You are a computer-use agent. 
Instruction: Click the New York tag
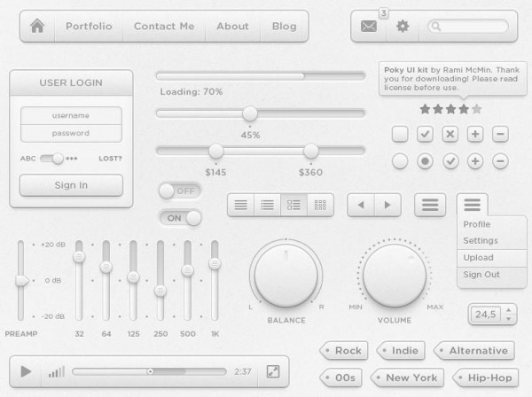407,378
